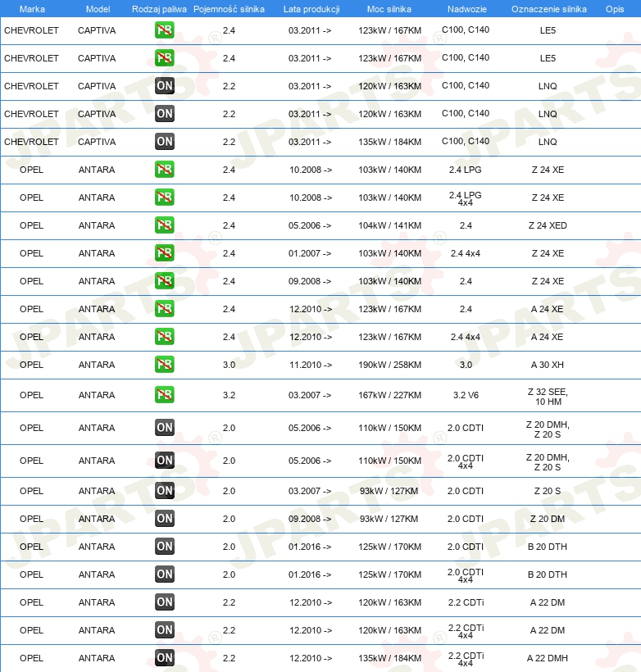
Task: Click the Rodzaj paliwa column header
Action: coord(159,9)
